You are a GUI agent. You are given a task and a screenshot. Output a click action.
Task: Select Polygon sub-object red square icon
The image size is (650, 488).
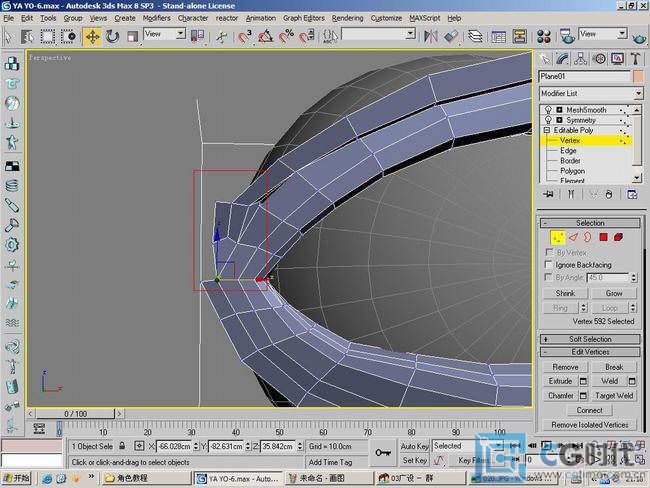[x=603, y=237]
